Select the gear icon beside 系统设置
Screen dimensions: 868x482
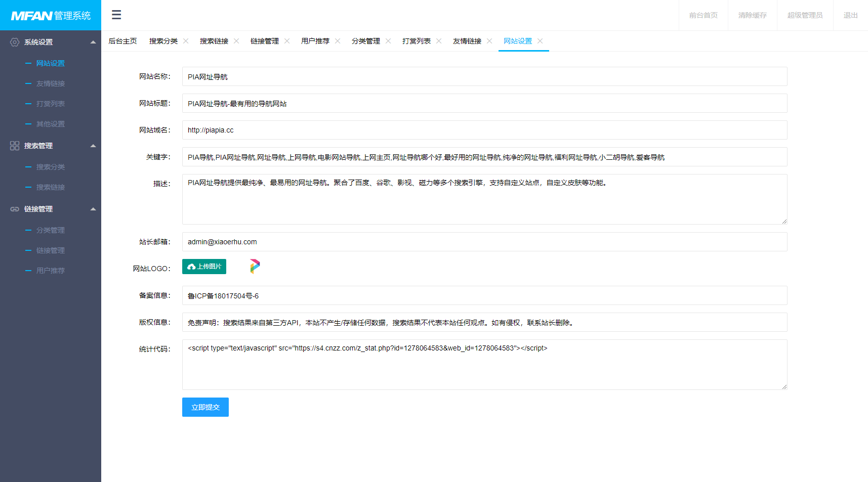pos(14,42)
